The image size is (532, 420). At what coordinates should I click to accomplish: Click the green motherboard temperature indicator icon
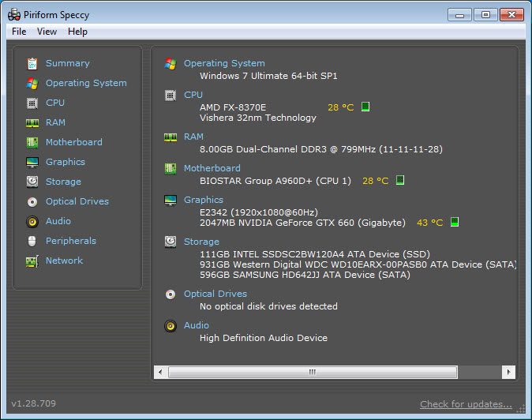pyautogui.click(x=400, y=180)
